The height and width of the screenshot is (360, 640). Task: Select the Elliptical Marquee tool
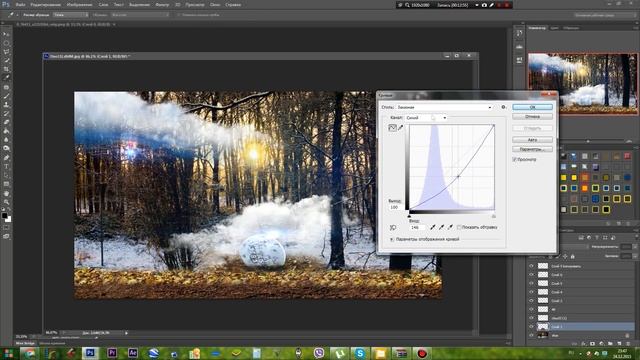pyautogui.click(x=6, y=43)
